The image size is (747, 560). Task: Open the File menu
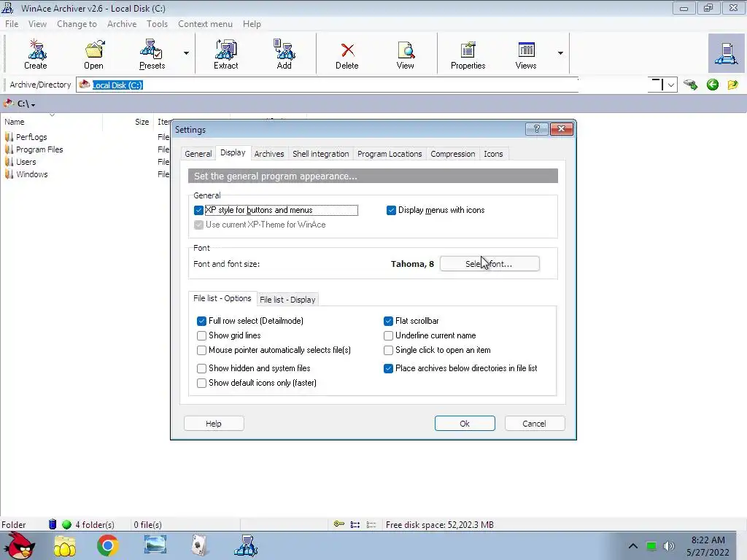click(x=12, y=24)
